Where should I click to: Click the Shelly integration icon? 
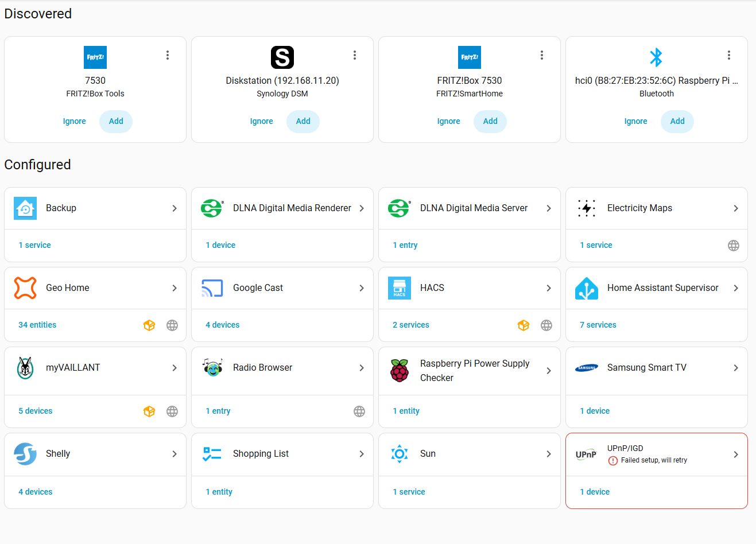[25, 454]
